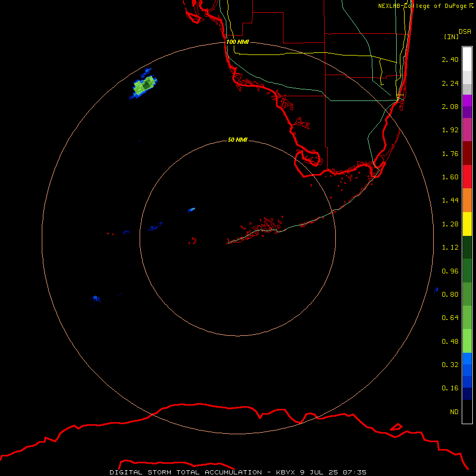Click the '0.32' legend value

click(x=450, y=365)
